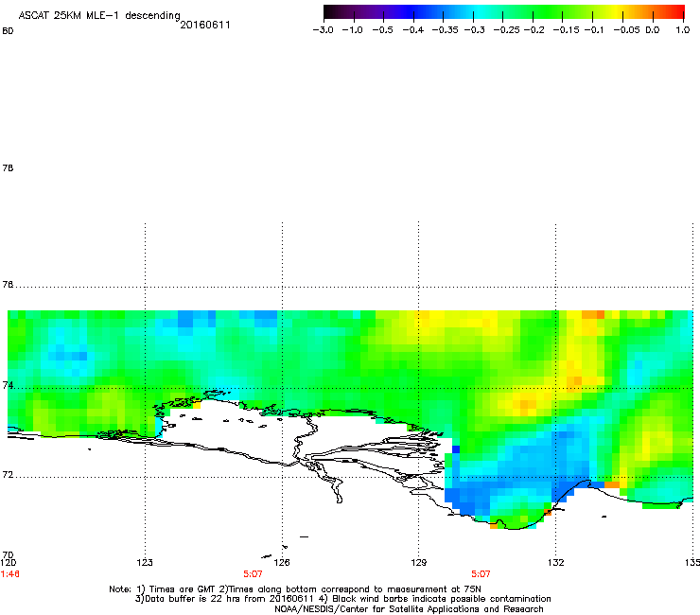This screenshot has width=700, height=615.
Task: Click the "-0.05" color scale label
Action: (626, 30)
